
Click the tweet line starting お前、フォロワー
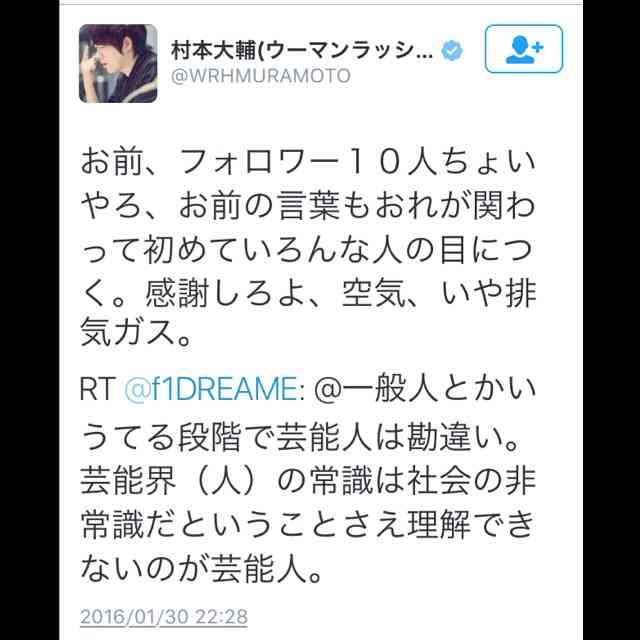(x=308, y=162)
